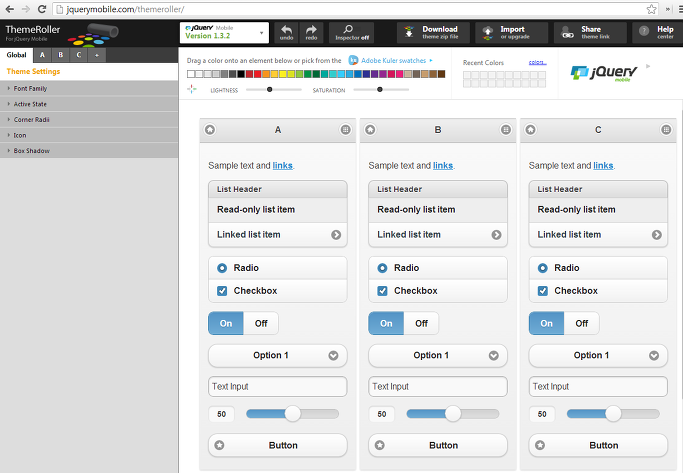Adjust the Saturation slider handle
The image size is (683, 473).
pyautogui.click(x=380, y=89)
